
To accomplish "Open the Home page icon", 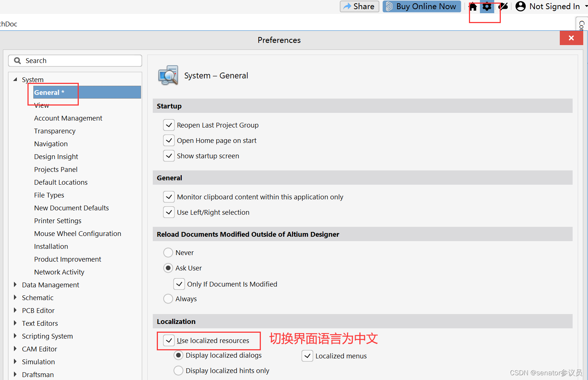I will point(473,7).
